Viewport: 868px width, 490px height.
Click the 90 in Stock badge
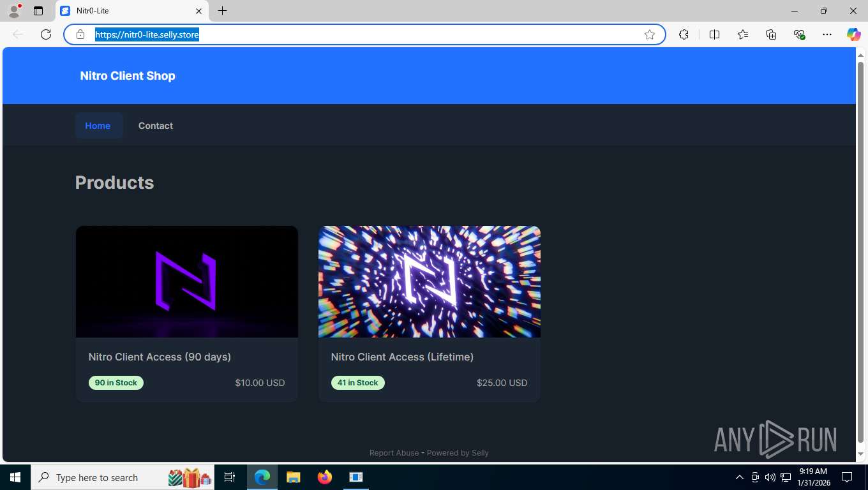point(116,383)
